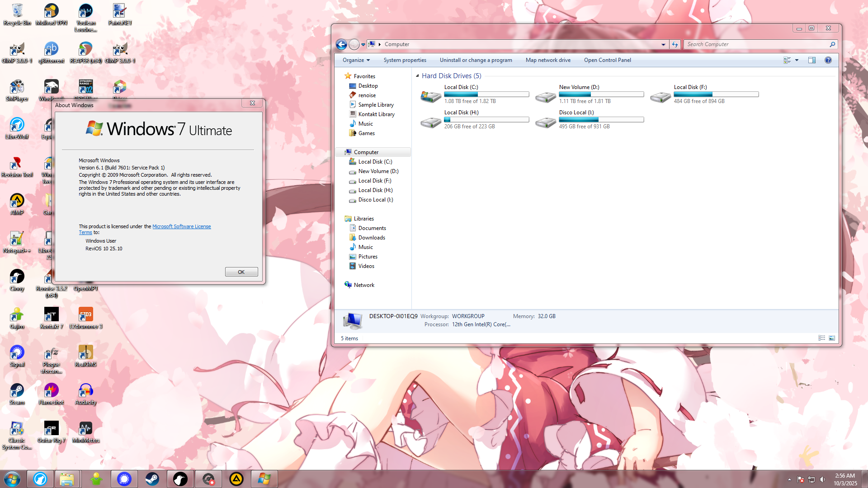Open the Microsoft Software License link
Screen dimensions: 868x488
pyautogui.click(x=181, y=226)
